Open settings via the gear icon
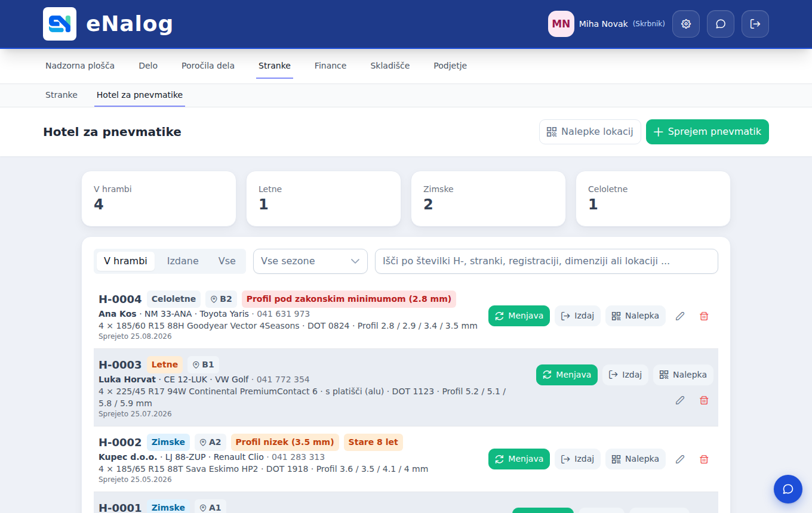This screenshot has height=513, width=812. pos(686,24)
